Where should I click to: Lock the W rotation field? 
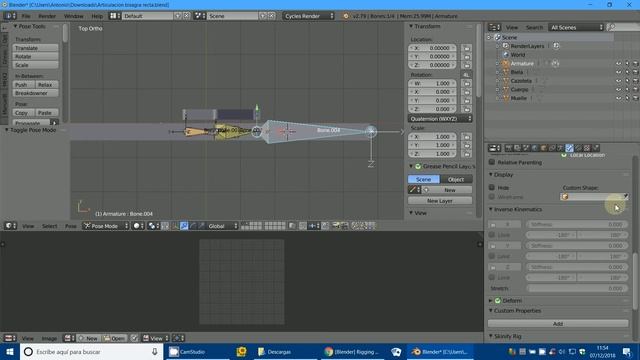[467, 83]
